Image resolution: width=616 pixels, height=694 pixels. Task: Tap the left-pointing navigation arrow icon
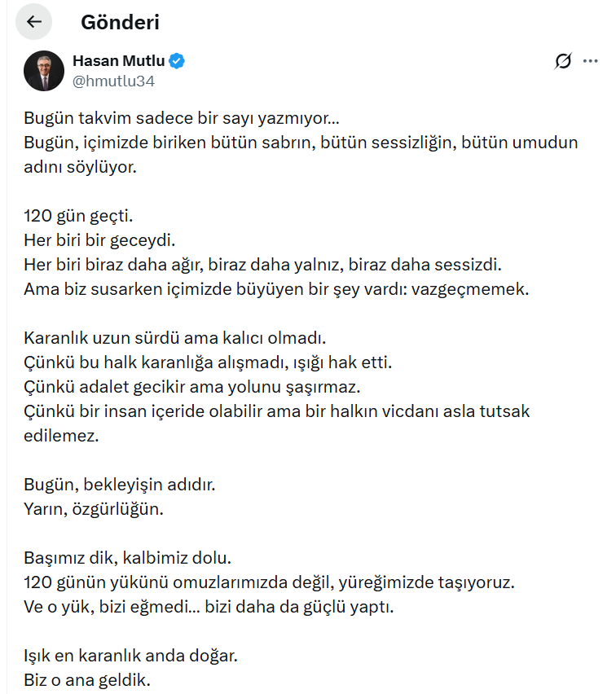tap(33, 22)
